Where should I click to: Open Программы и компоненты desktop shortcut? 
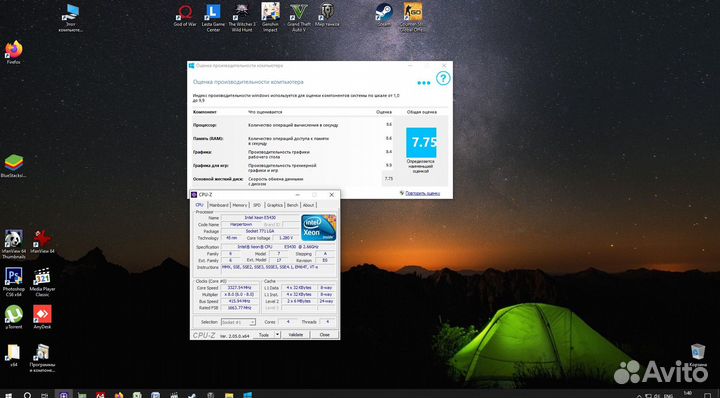(42, 358)
